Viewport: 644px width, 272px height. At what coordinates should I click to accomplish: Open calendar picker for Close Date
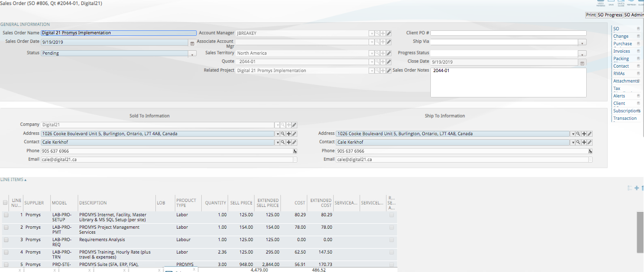(582, 63)
